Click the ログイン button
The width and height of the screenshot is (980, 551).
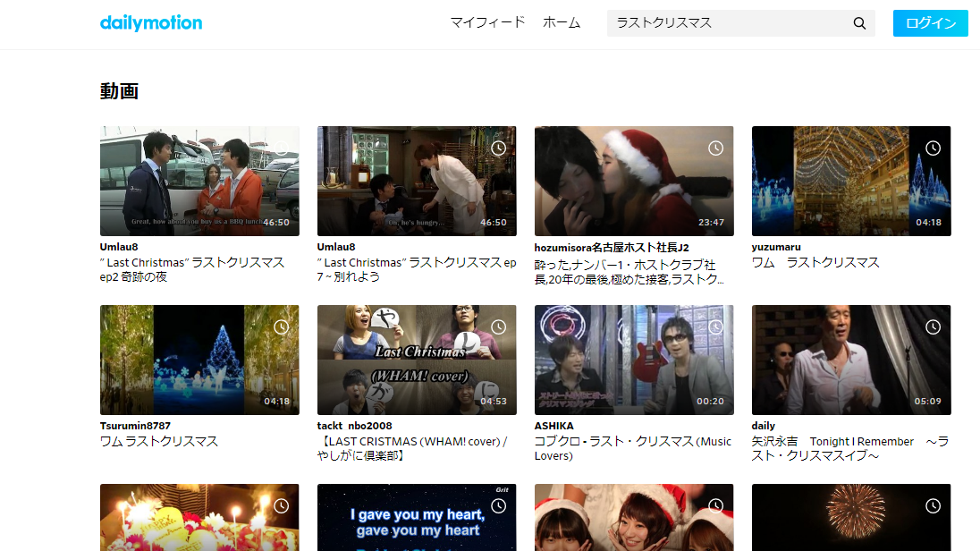[x=931, y=23]
